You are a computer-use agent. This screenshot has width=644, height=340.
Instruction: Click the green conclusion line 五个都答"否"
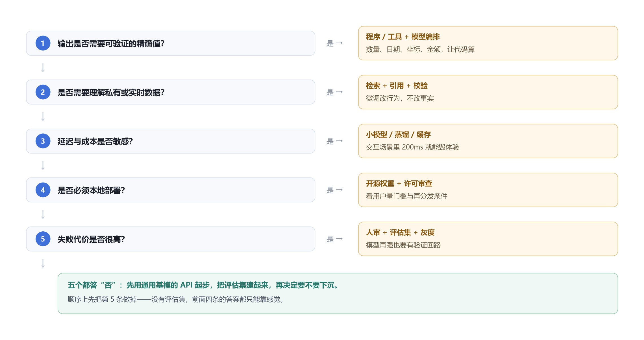point(203,285)
